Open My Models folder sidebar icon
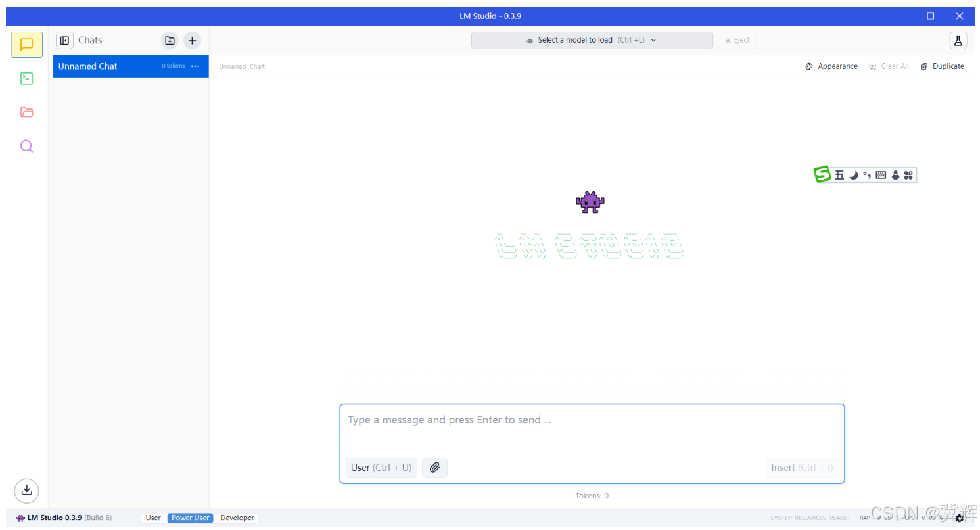The width and height of the screenshot is (980, 530). pos(27,112)
